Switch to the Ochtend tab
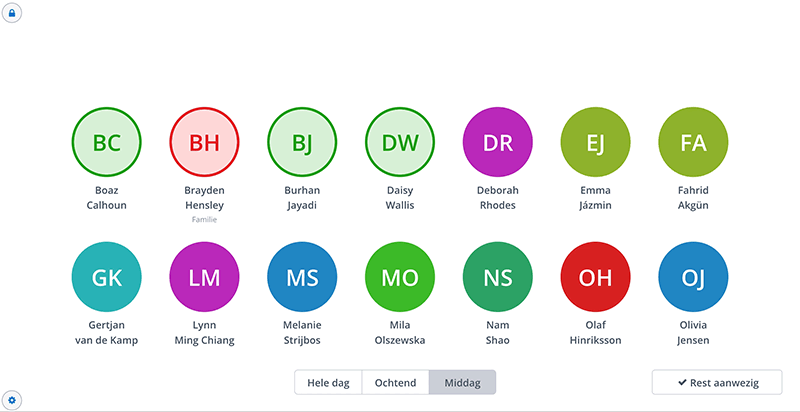 [x=395, y=382]
